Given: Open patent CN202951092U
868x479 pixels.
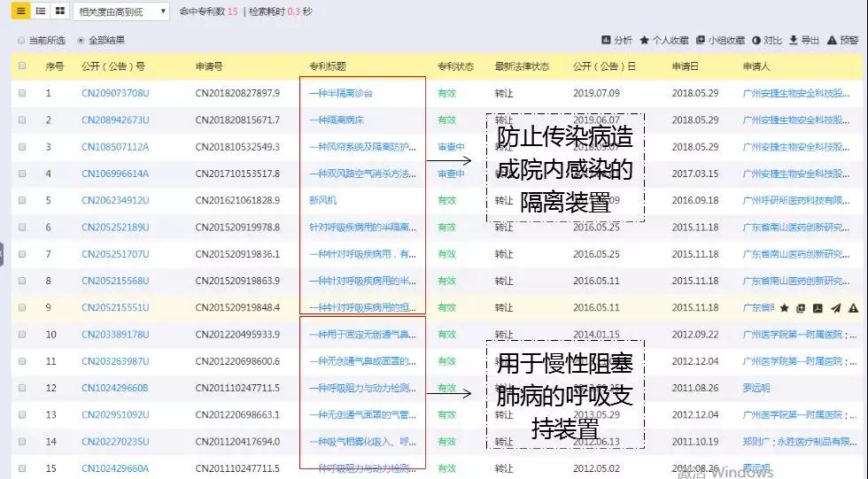Looking at the screenshot, I should coord(115,415).
